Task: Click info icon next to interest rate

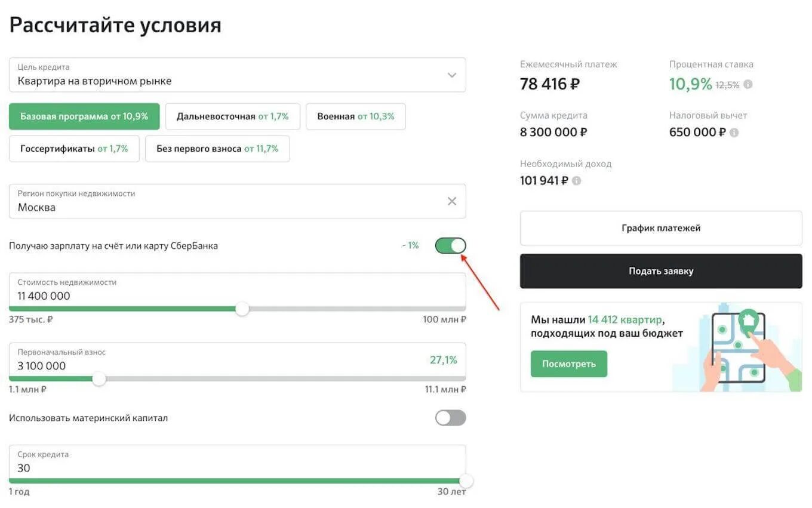Action: 748,85
